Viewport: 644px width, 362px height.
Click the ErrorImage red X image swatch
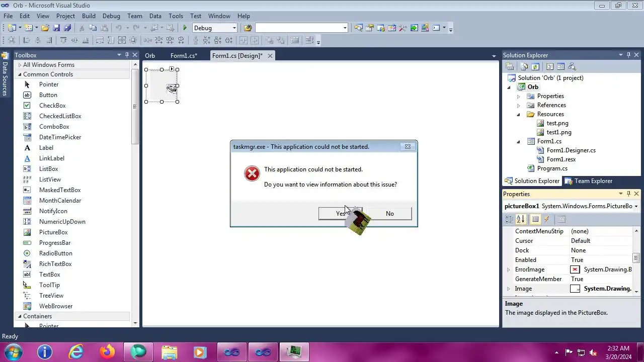575,270
